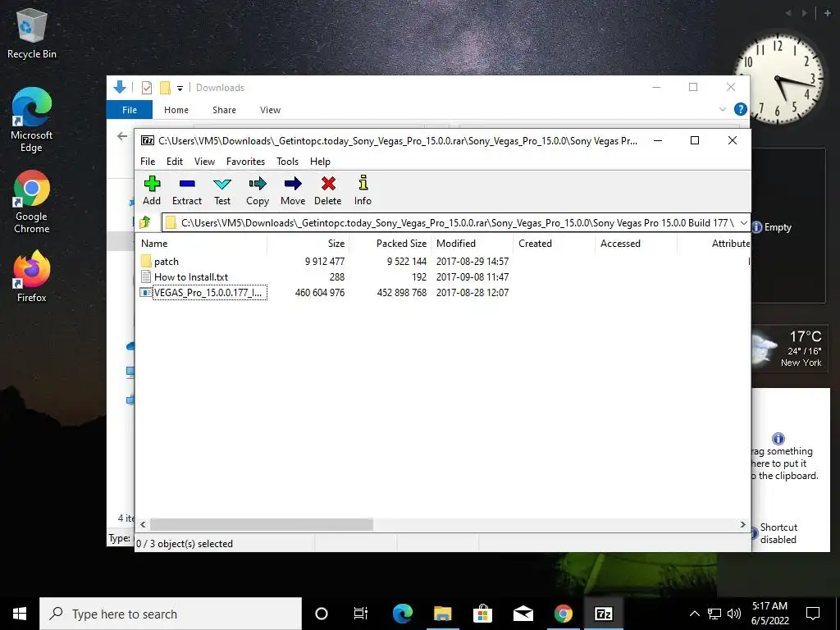Run the Test archive tool
Image resolution: width=840 pixels, height=630 pixels.
(222, 190)
